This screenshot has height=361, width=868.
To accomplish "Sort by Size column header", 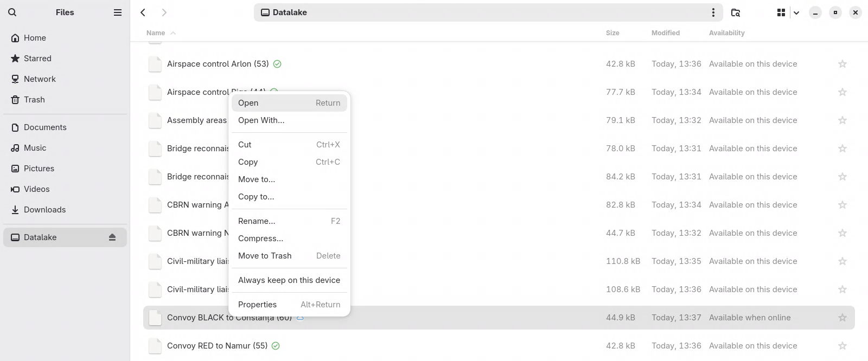I will coord(612,33).
